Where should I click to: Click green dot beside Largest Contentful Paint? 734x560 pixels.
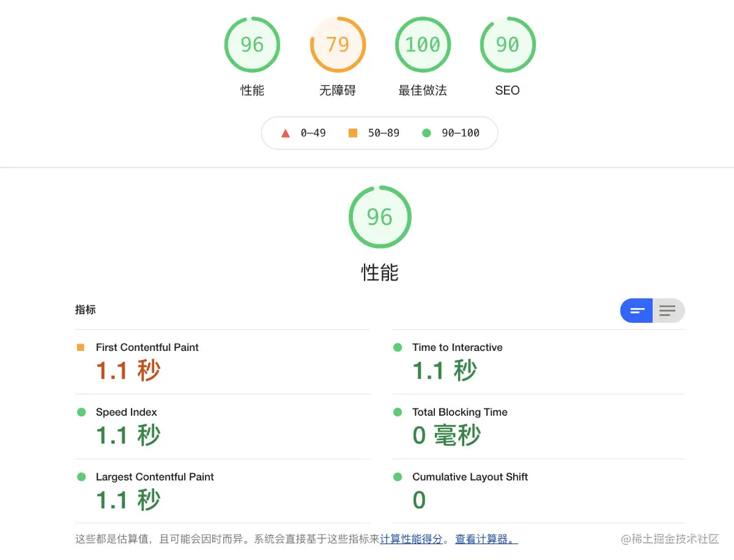(x=81, y=477)
